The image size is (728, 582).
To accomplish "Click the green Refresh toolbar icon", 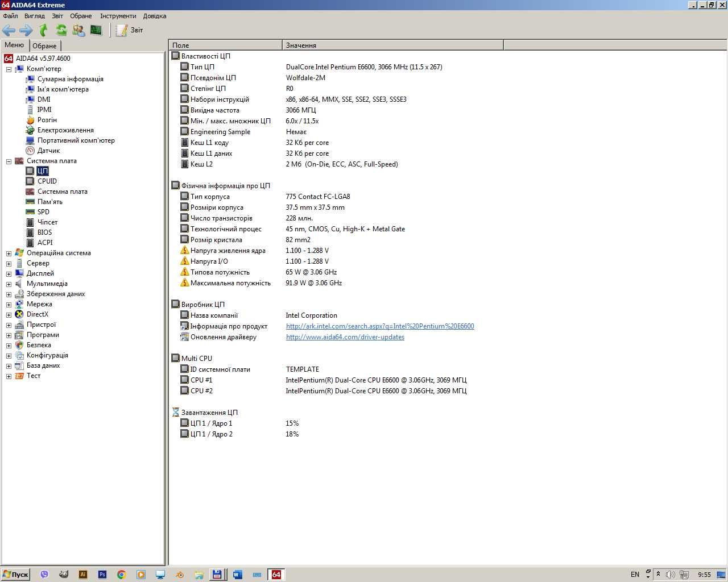I will click(x=61, y=30).
